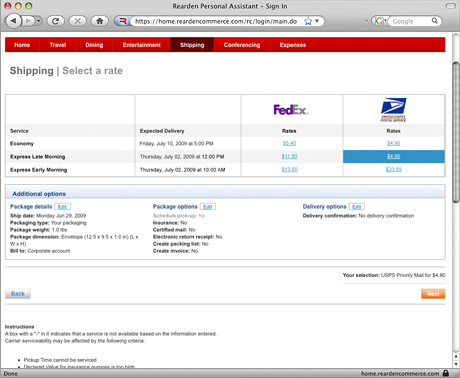Click 'Delivery confirmation' text line
Image resolution: width=460 pixels, height=378 pixels.
tap(358, 216)
